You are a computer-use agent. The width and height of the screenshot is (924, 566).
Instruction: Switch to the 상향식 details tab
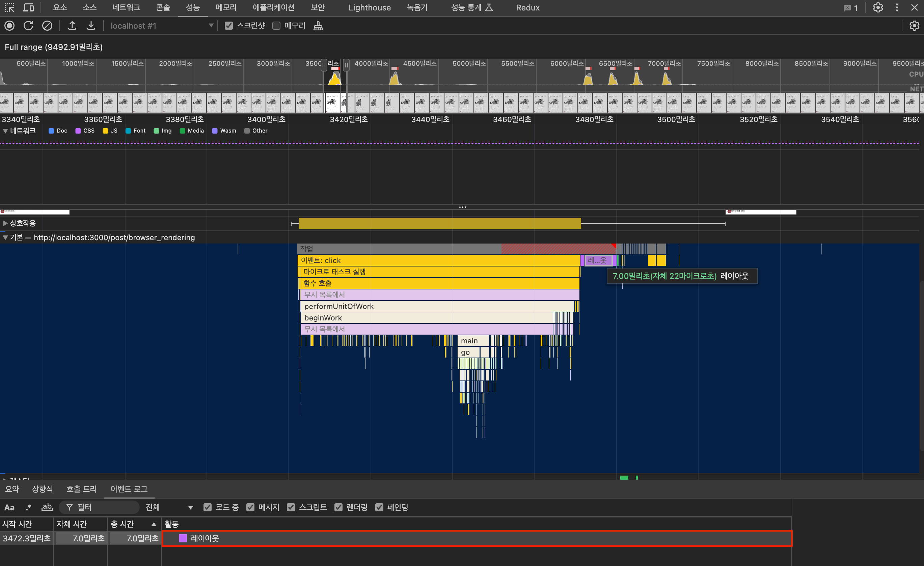pyautogui.click(x=43, y=489)
